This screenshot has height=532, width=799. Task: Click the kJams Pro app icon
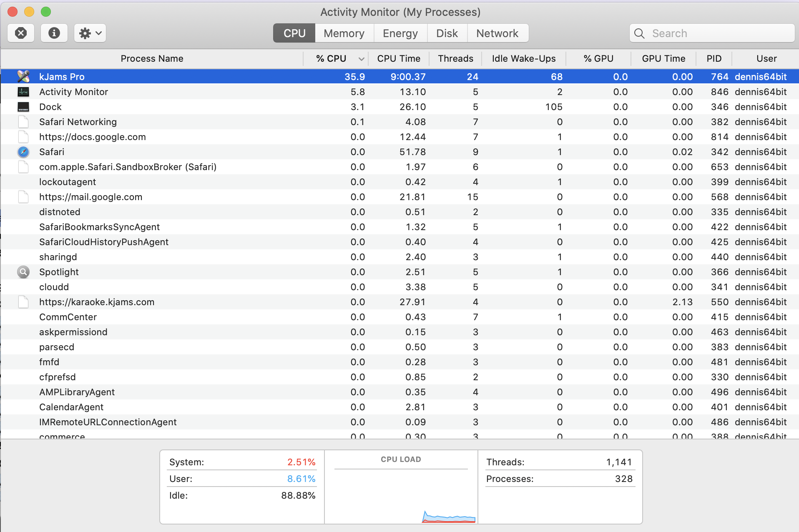point(23,76)
